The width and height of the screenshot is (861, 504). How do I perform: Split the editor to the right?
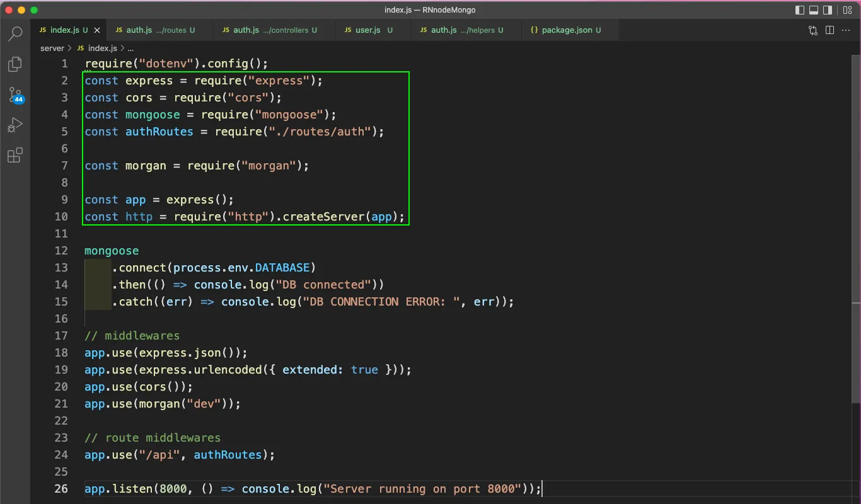coord(829,30)
